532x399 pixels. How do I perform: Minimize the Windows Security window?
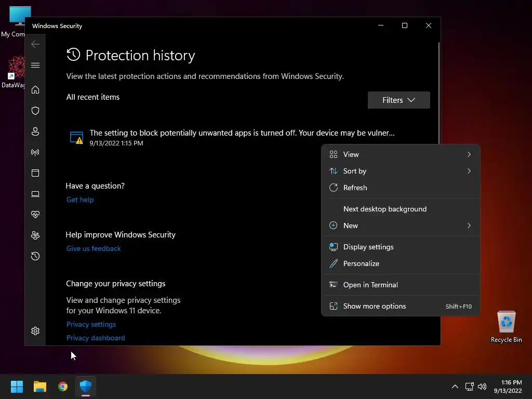click(381, 25)
